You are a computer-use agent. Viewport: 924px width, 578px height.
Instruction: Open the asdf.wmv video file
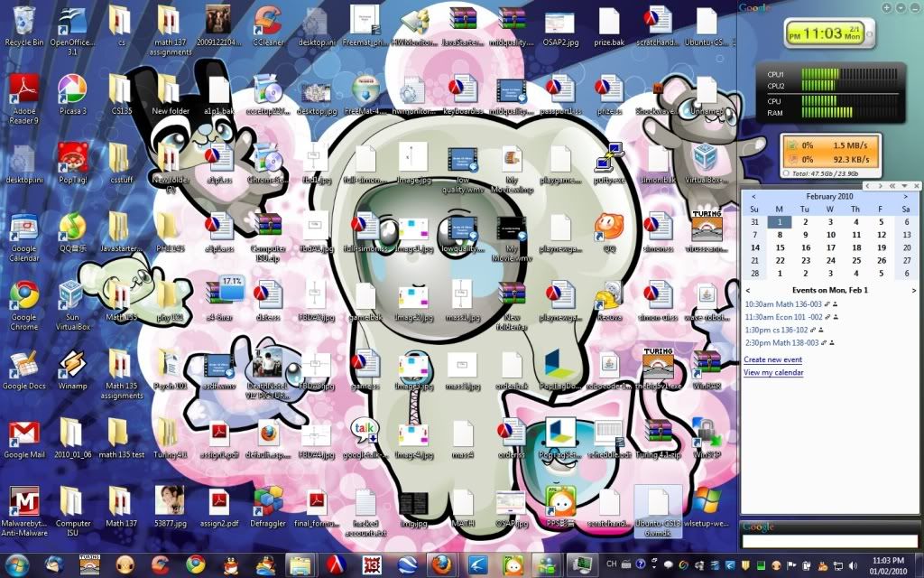[x=219, y=370]
